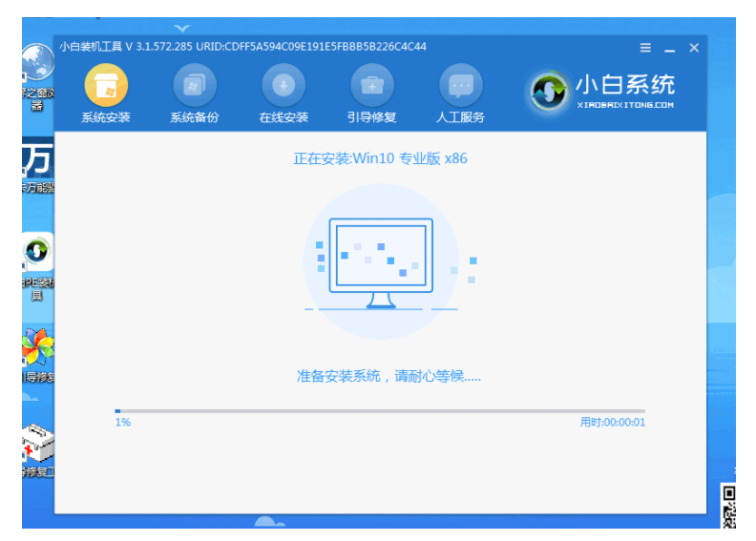Click the 小白系统 round logo icon
756x541 pixels.
pos(549,92)
